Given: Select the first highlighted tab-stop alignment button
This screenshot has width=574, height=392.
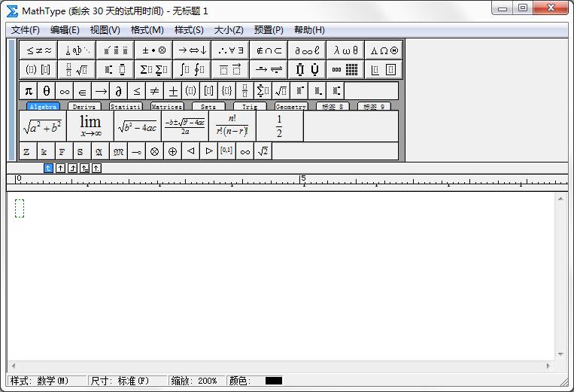Looking at the screenshot, I should 49,168.
